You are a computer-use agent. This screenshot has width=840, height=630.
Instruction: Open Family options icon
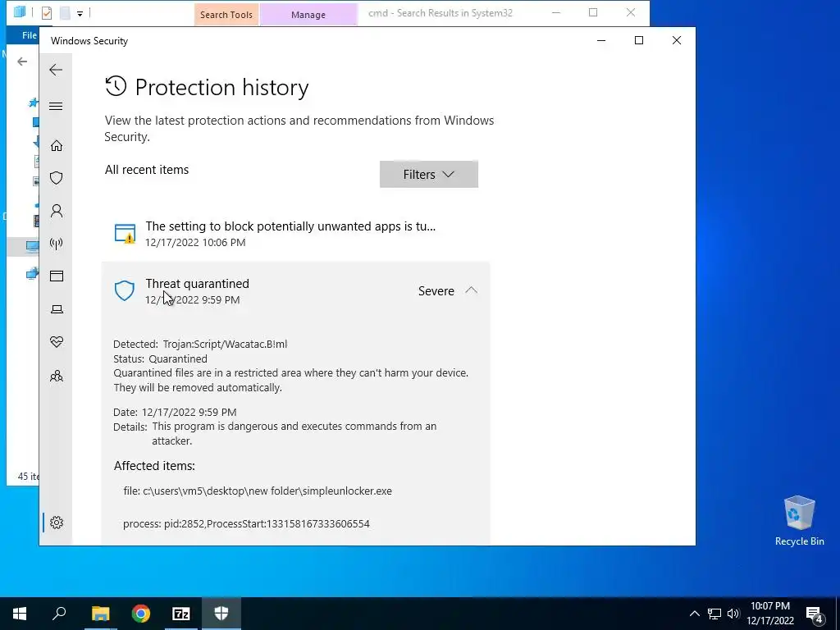tap(57, 376)
